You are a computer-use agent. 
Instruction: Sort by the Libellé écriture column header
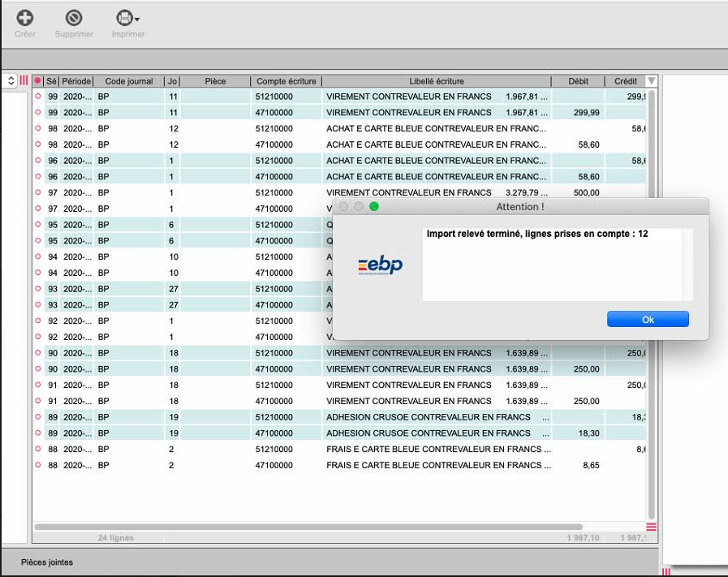click(x=437, y=81)
